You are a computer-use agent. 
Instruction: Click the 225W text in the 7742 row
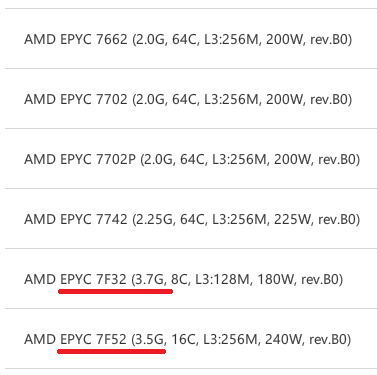(292, 219)
